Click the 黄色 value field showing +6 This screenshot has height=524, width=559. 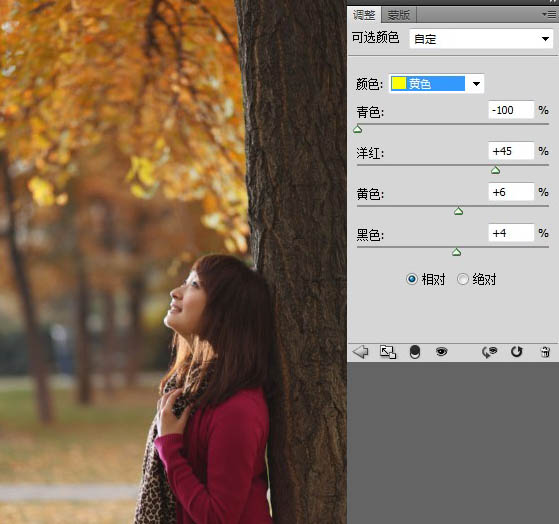[x=511, y=192]
